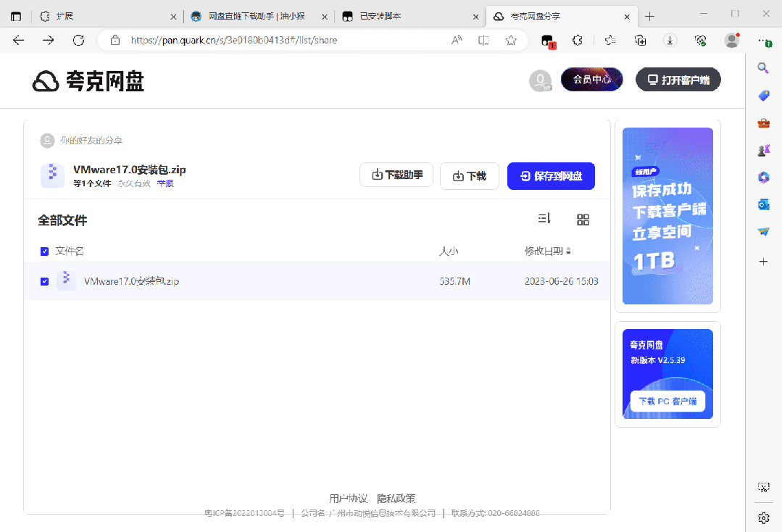Click the 夸克网盘 cloud logo icon
This screenshot has height=532, width=782.
click(x=46, y=81)
